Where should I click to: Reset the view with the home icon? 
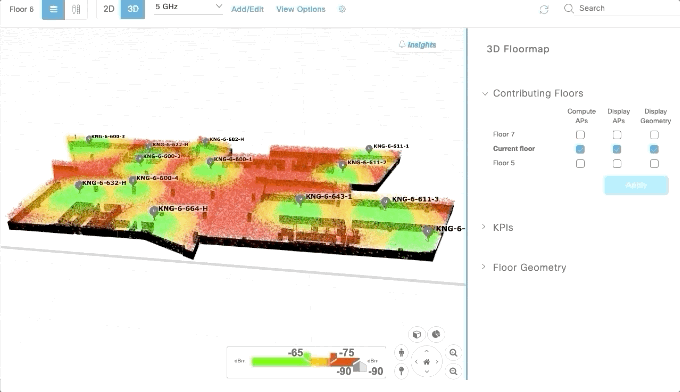pos(426,362)
